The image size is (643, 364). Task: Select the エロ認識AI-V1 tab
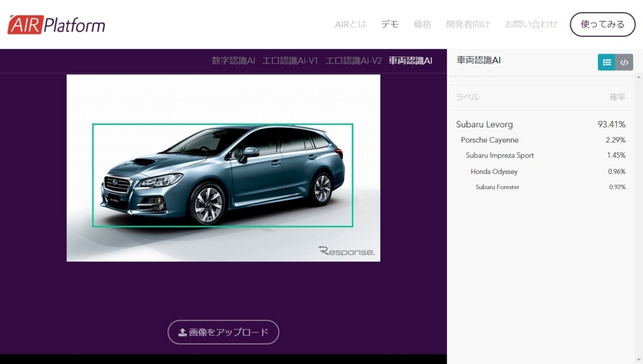click(290, 61)
